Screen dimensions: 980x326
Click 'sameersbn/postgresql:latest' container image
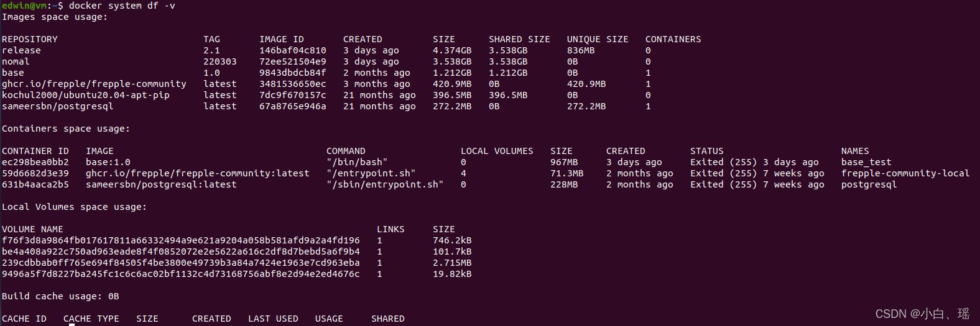coord(161,184)
